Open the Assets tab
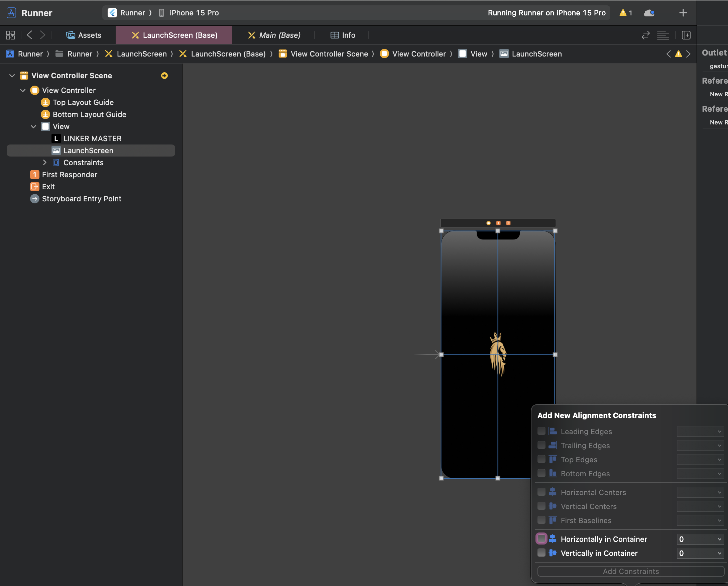This screenshot has width=728, height=586. pyautogui.click(x=84, y=35)
